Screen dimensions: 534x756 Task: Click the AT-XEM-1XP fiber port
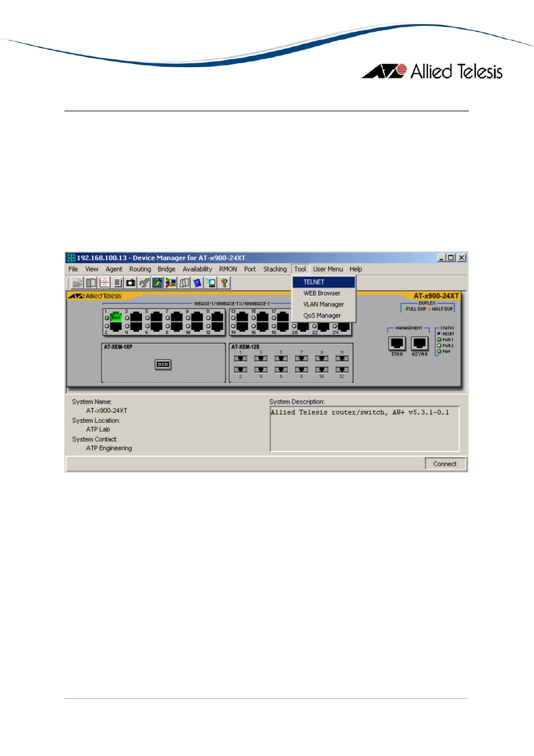click(x=163, y=365)
